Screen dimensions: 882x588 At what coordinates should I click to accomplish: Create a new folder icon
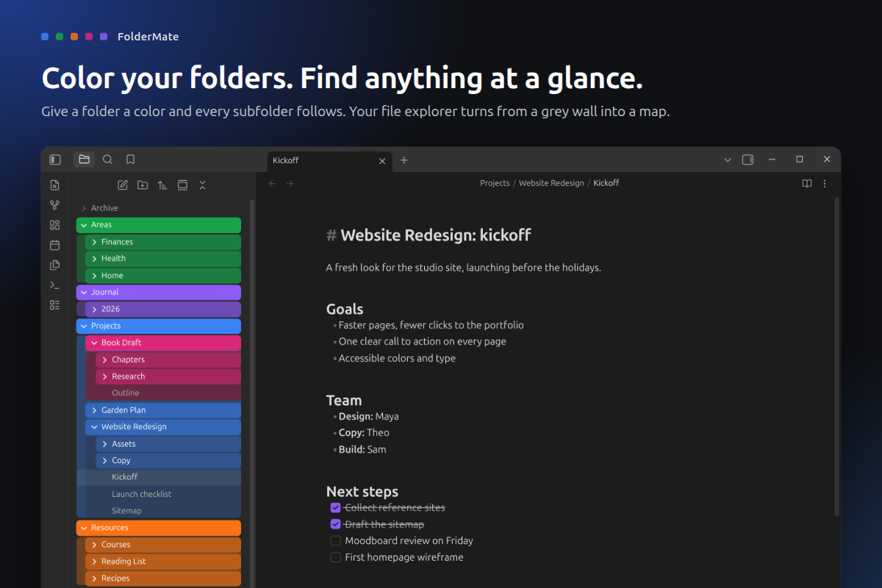143,185
